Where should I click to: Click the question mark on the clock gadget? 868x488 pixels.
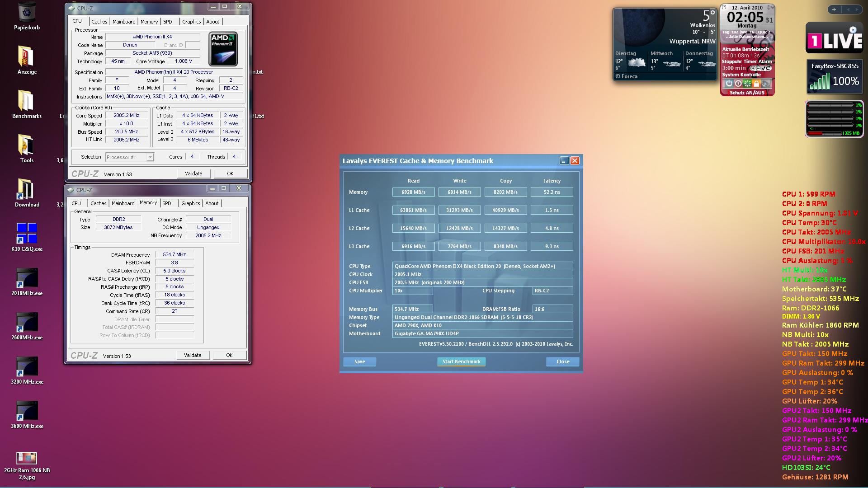(x=724, y=7)
